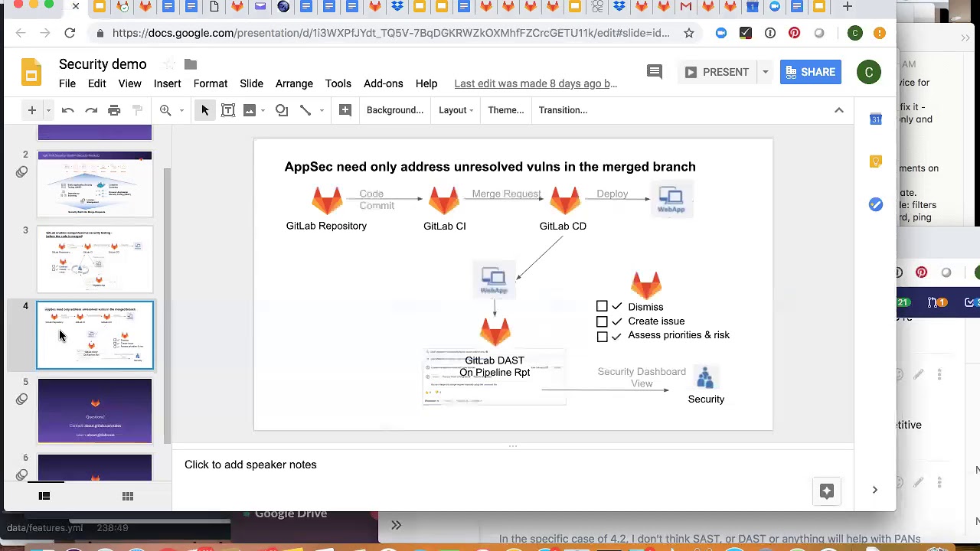This screenshot has width=980, height=551.
Task: Toggle the Create issue checkbox
Action: [x=602, y=321]
